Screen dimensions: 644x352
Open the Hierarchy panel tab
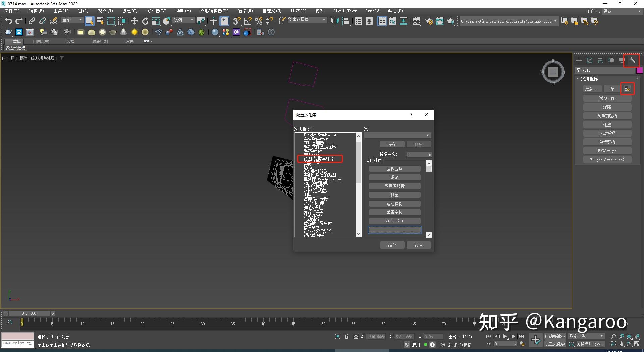600,60
